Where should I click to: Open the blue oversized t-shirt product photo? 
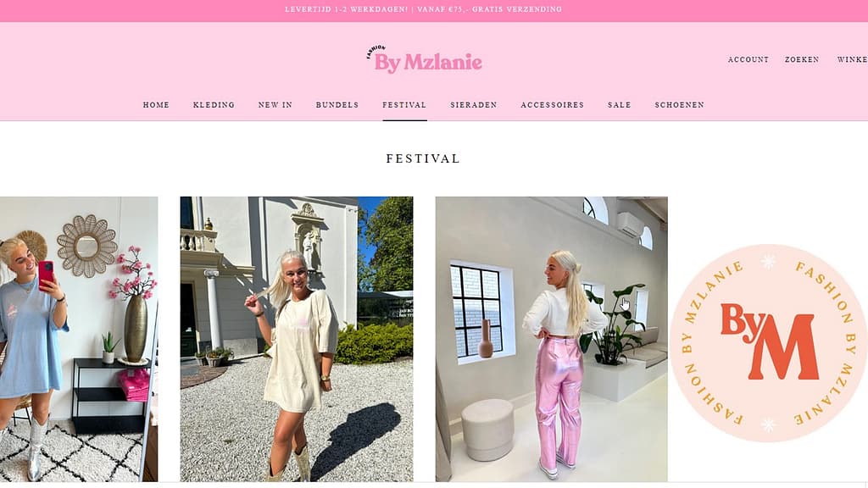pos(79,339)
